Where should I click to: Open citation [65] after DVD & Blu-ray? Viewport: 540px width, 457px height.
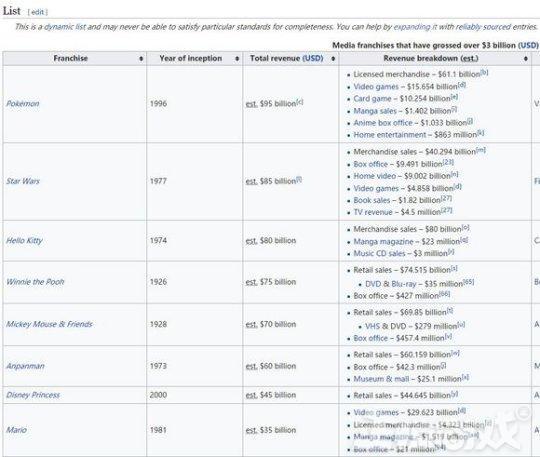(468, 282)
